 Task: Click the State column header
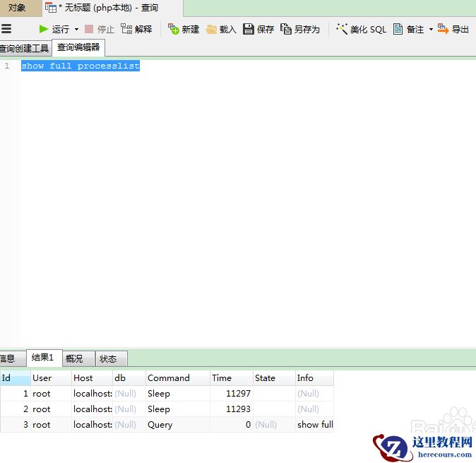click(274, 378)
